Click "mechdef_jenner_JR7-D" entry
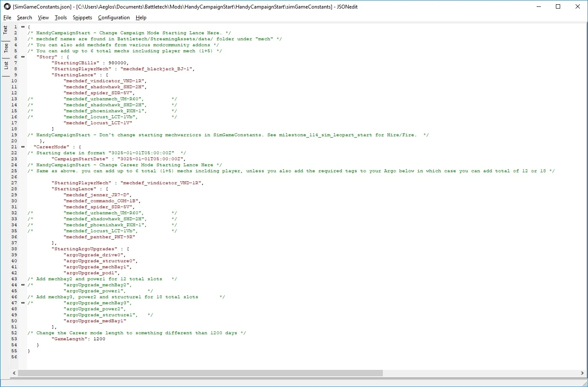 tap(96, 195)
